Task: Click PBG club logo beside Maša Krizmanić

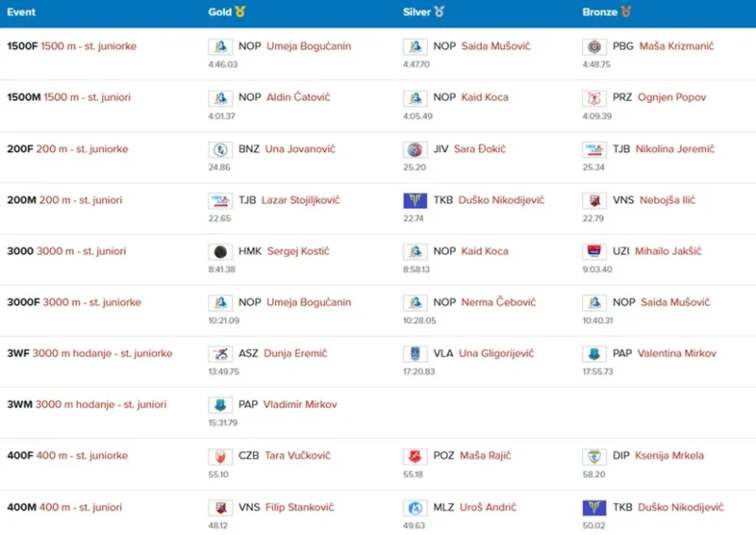Action: (594, 46)
